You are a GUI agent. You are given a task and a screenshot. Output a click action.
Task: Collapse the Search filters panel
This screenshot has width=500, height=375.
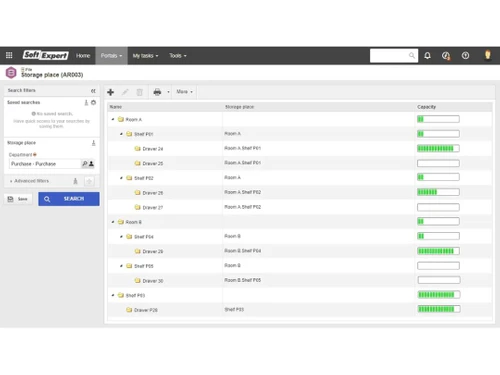93,91
